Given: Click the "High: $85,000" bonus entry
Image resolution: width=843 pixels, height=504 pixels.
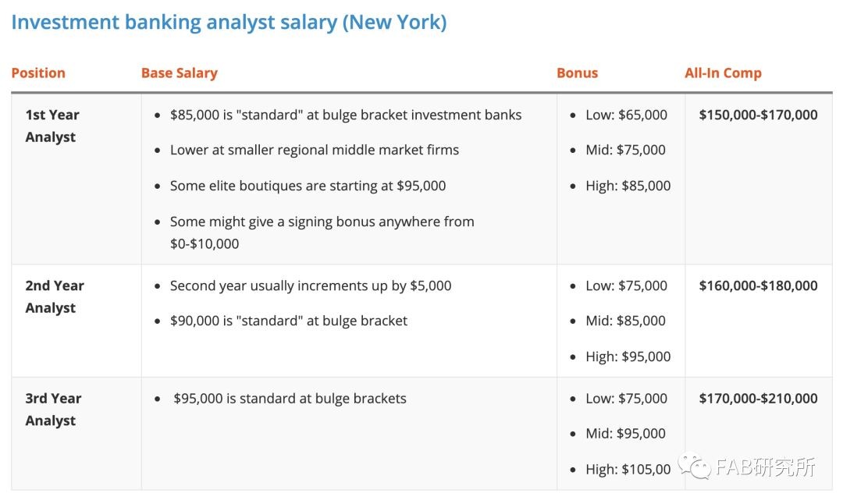Looking at the screenshot, I should (x=628, y=186).
